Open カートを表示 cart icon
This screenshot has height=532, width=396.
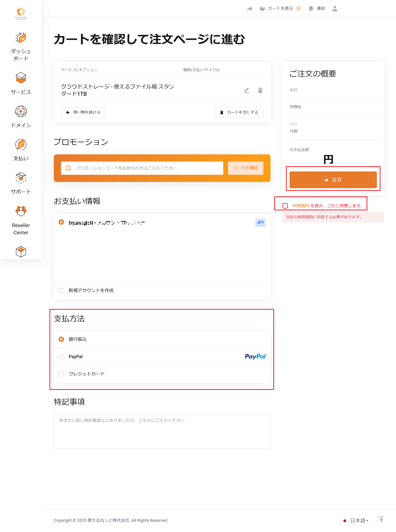point(262,9)
